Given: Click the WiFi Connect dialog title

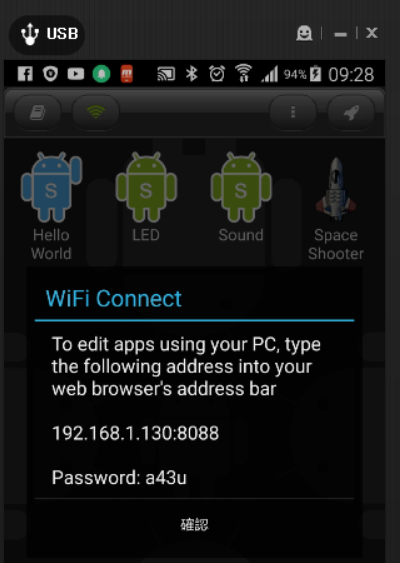Looking at the screenshot, I should point(114,299).
